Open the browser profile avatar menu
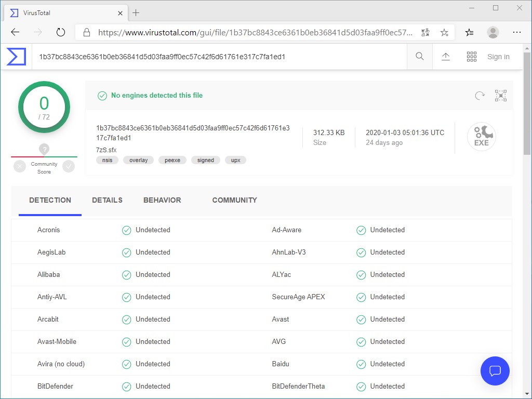 pos(493,32)
